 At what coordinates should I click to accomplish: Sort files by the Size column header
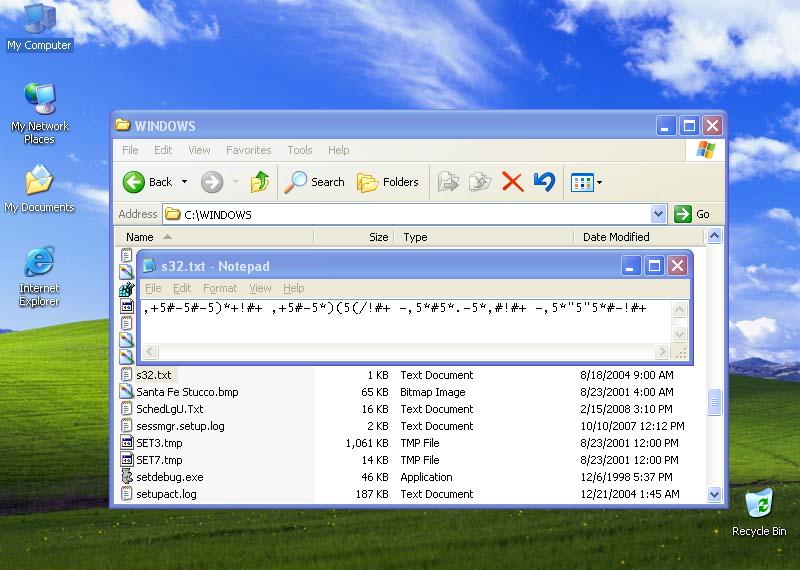coord(354,237)
